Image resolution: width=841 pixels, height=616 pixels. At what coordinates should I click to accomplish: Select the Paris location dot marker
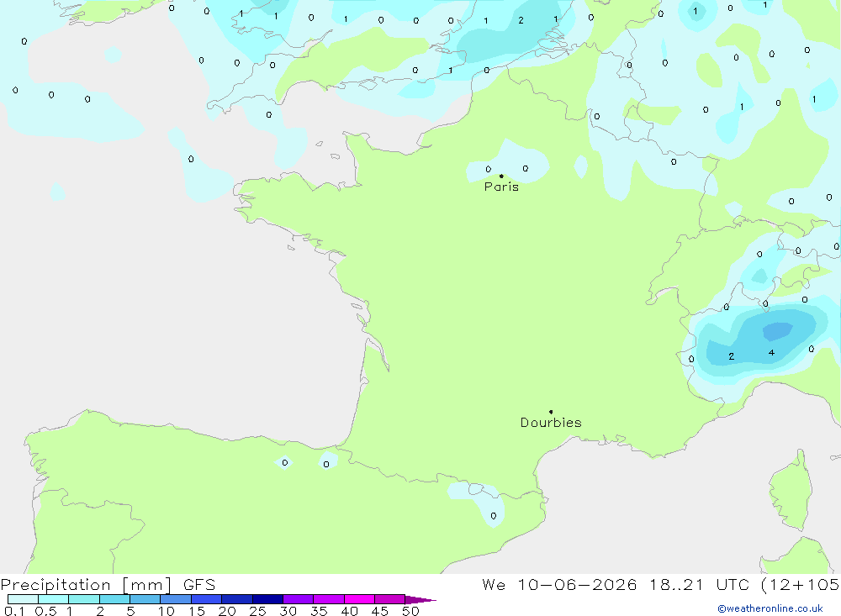tap(501, 176)
